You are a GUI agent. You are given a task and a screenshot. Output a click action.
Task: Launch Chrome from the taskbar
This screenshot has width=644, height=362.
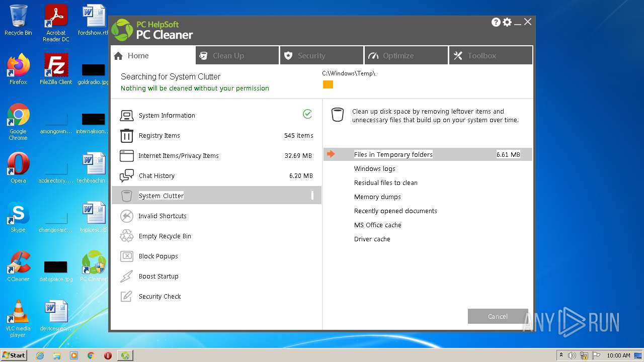click(x=91, y=355)
